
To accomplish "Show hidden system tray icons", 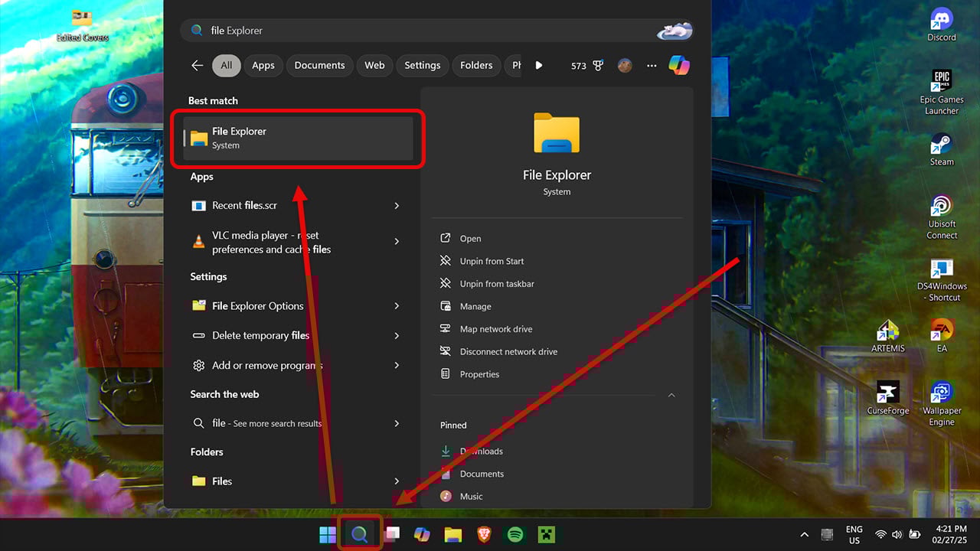I will [804, 535].
